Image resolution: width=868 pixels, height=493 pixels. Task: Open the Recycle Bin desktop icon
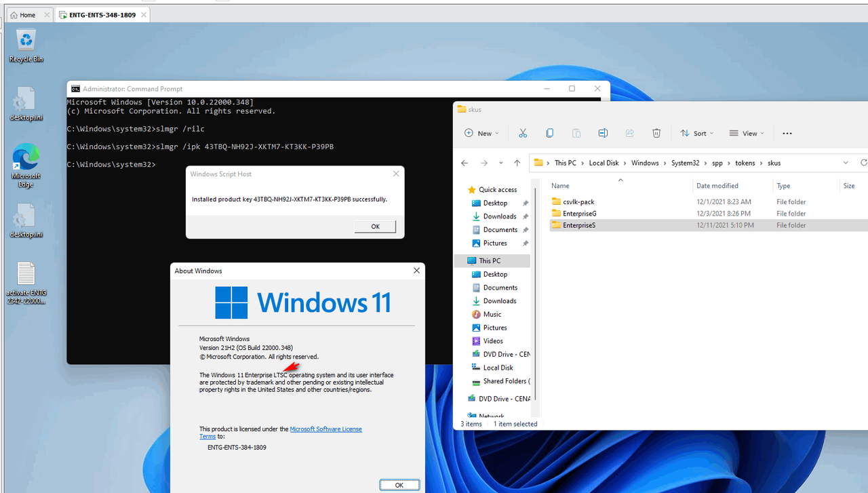26,45
